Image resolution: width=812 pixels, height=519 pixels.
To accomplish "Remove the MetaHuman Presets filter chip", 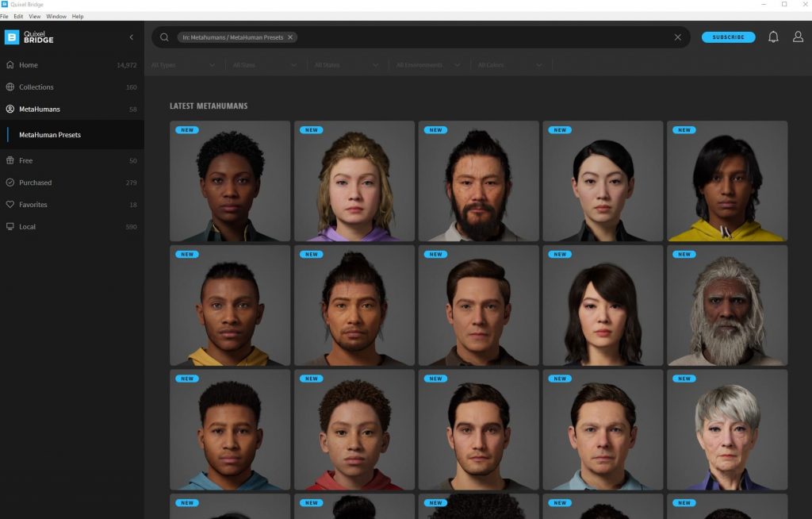I will coord(290,37).
